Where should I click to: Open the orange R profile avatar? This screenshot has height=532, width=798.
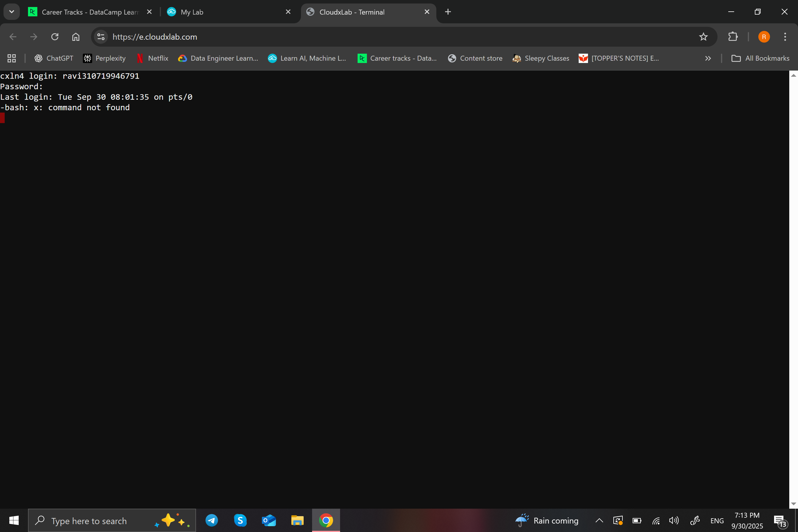tap(764, 37)
